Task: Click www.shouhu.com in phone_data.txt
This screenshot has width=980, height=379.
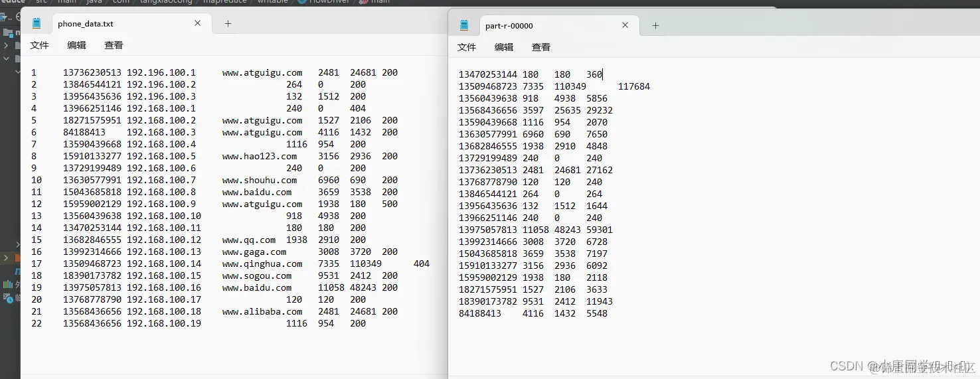Action: [x=260, y=180]
